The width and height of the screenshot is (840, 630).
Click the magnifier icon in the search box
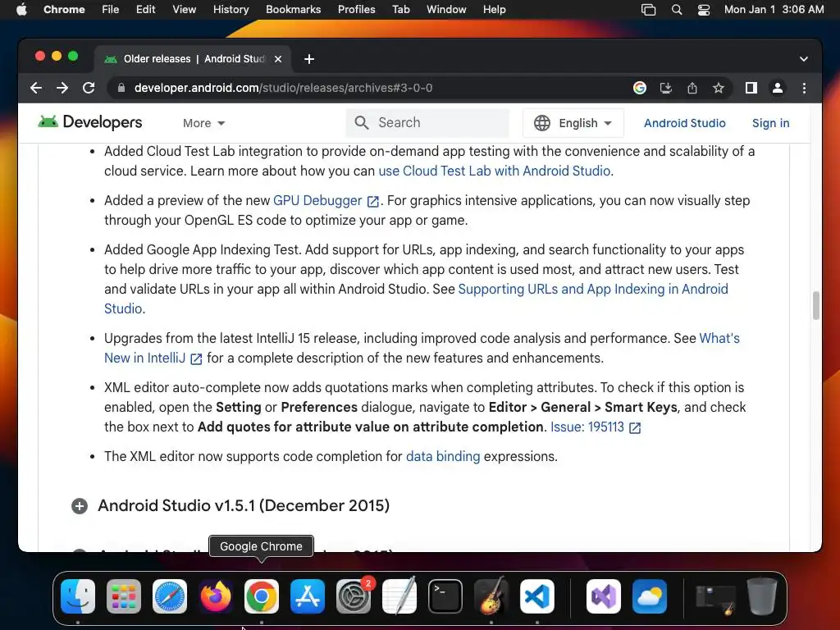[362, 123]
